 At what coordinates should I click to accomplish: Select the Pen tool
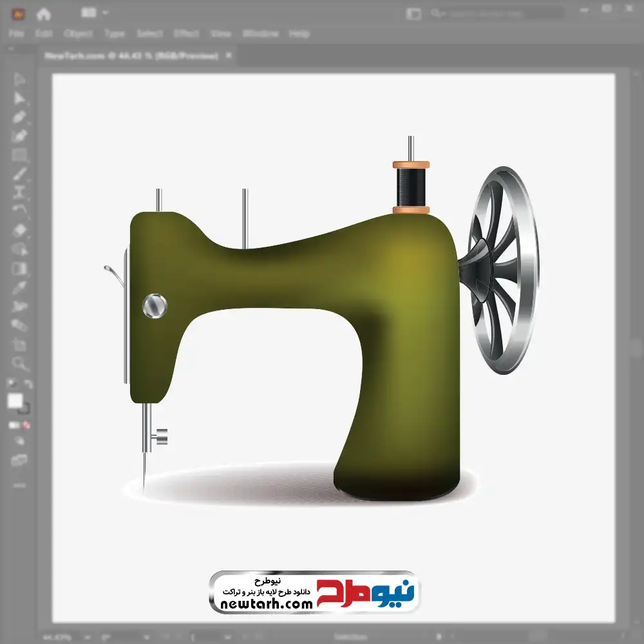pos(19,117)
